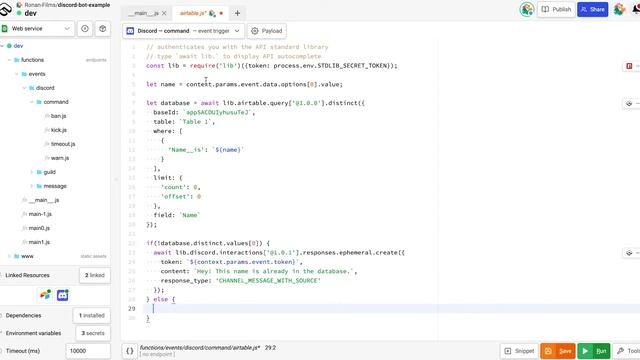Click the red icon beside line 3

tap(629, 66)
